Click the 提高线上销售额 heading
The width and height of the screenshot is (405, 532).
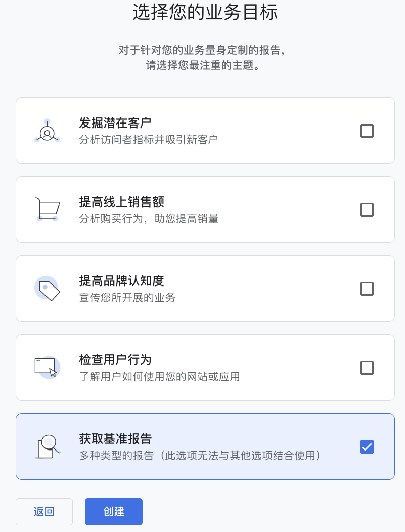coord(122,201)
